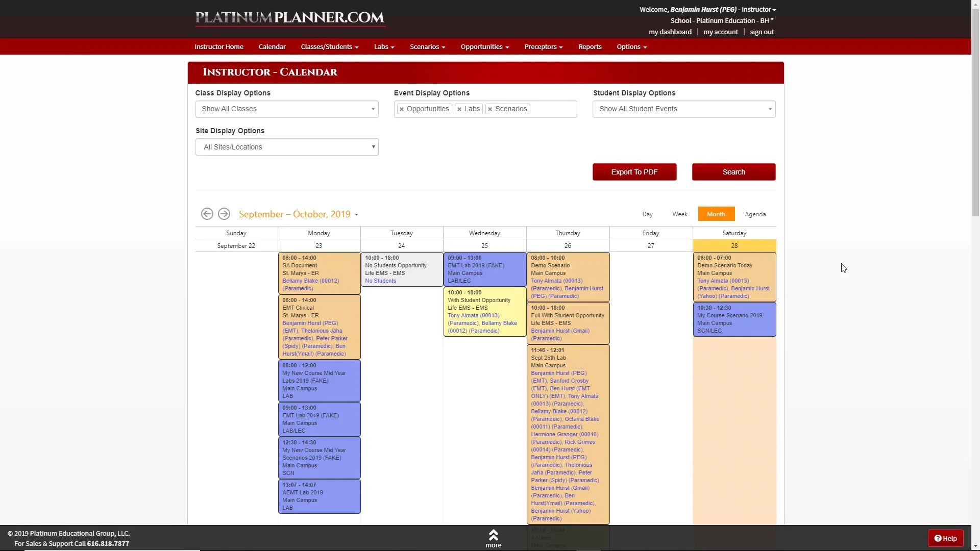The width and height of the screenshot is (980, 551).
Task: Open the Options menu
Action: 631,46
